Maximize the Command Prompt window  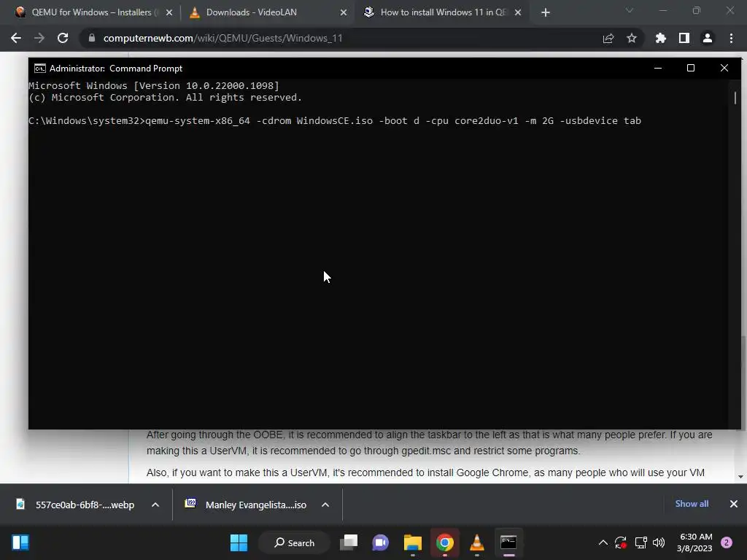click(x=691, y=68)
